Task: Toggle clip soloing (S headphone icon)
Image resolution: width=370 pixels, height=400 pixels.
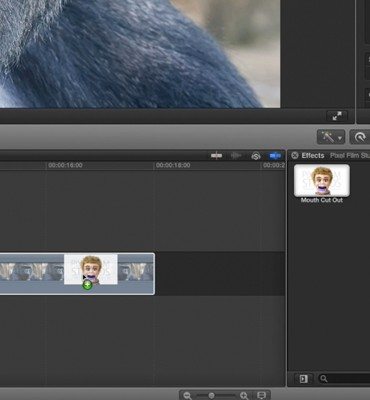Action: click(x=256, y=156)
